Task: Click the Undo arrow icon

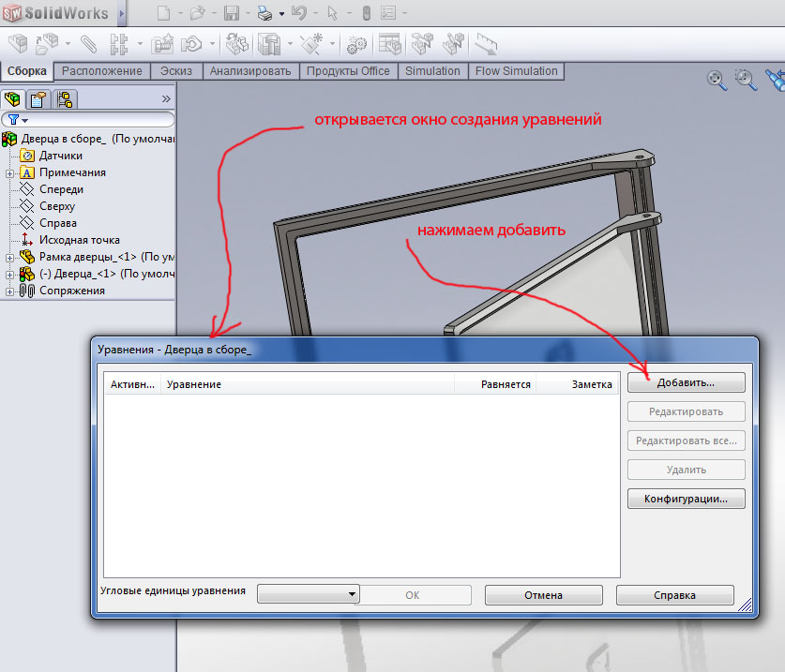Action: click(x=298, y=13)
